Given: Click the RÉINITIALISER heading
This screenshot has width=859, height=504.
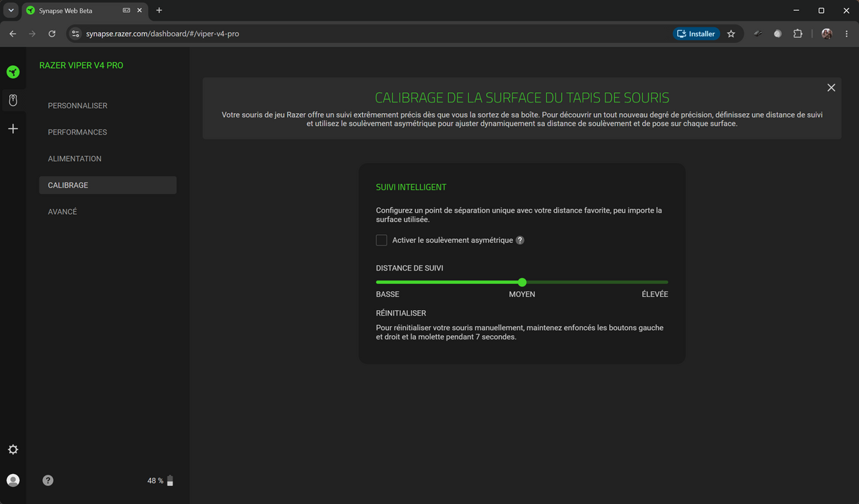Looking at the screenshot, I should click(401, 314).
